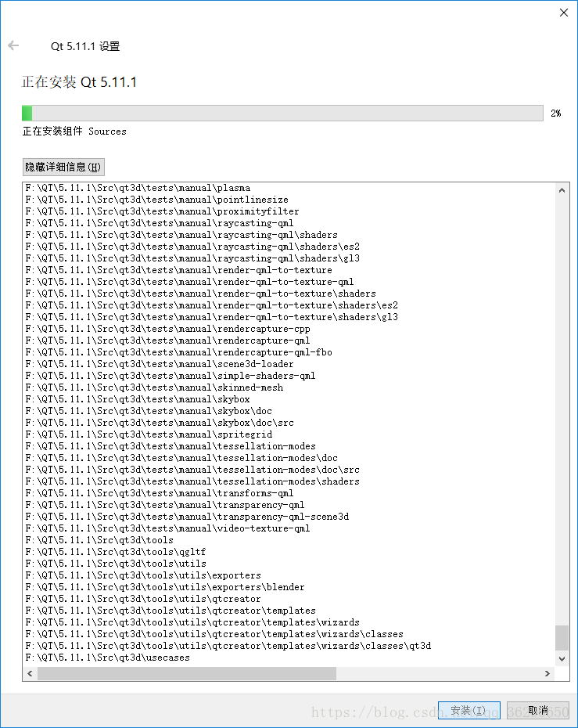Image resolution: width=578 pixels, height=728 pixels.
Task: Select log line ending with transforms-qml
Action: (160, 493)
